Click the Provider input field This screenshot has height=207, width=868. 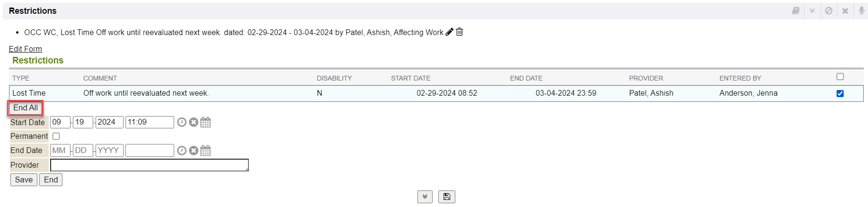pos(149,165)
